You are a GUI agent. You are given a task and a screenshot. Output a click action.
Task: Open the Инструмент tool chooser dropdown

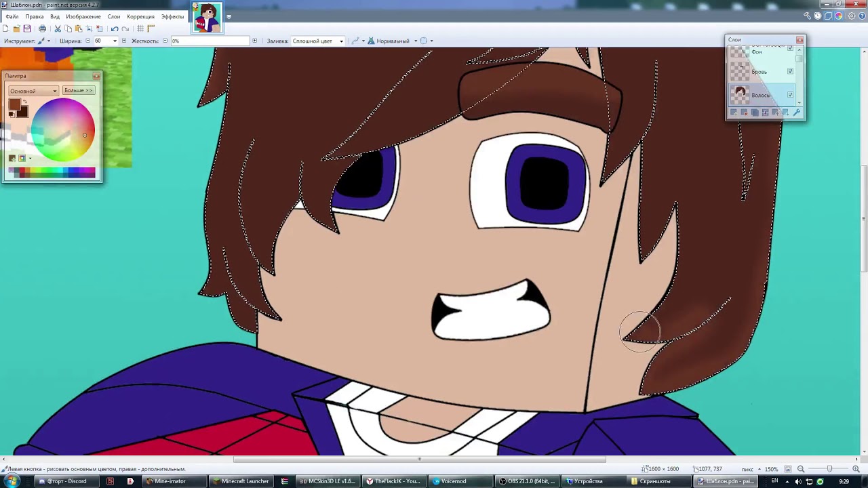tap(44, 41)
